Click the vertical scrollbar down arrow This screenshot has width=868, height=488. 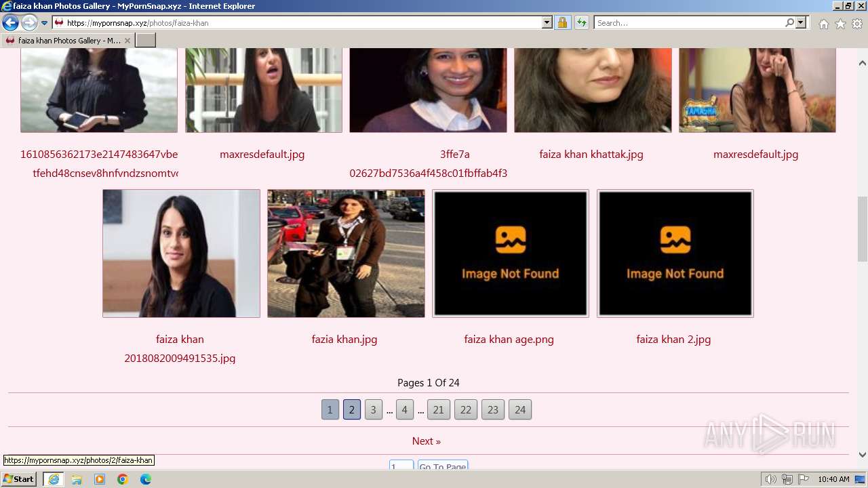862,455
